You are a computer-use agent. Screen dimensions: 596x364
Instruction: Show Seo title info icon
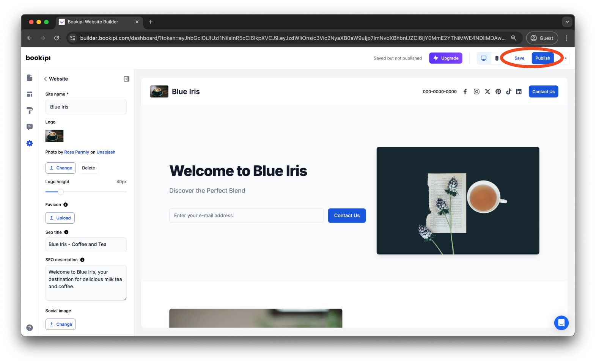(x=66, y=232)
